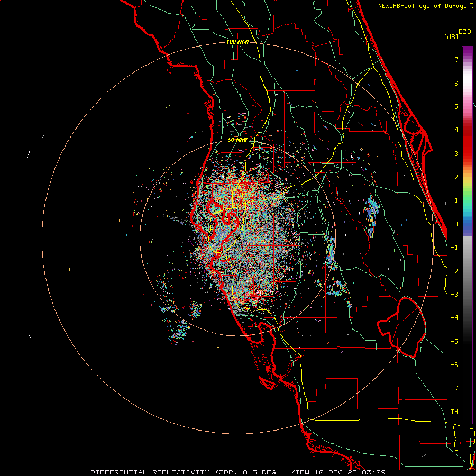This screenshot has width=476, height=476.
Task: Click the 2 value on color scale
Action: pyautogui.click(x=456, y=177)
